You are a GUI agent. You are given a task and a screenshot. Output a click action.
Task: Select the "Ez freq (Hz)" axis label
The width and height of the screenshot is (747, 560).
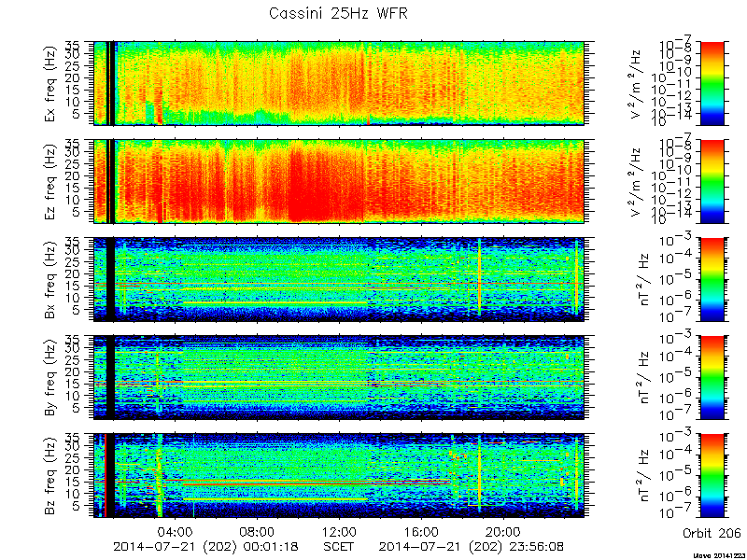pyautogui.click(x=50, y=181)
